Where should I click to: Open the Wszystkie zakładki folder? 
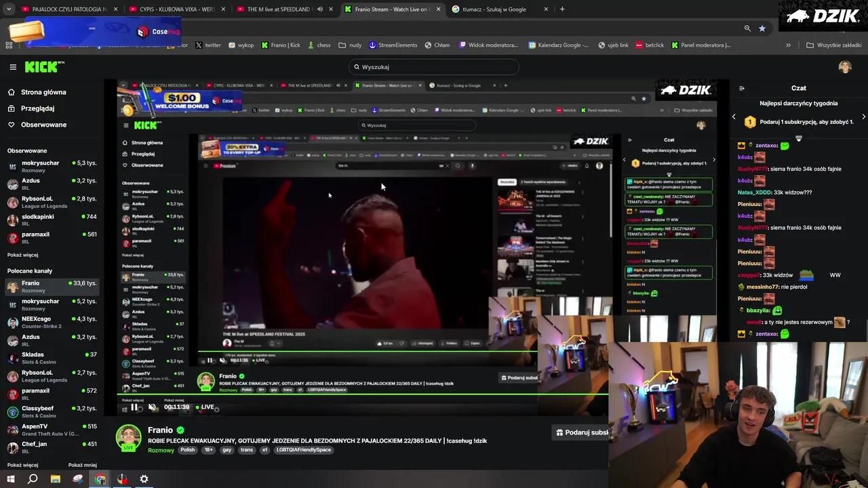(x=834, y=45)
